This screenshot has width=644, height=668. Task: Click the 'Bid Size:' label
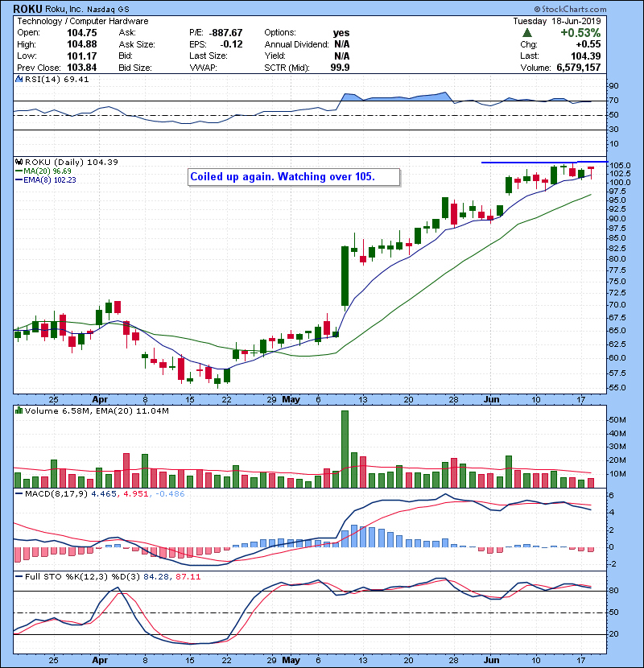(x=135, y=68)
